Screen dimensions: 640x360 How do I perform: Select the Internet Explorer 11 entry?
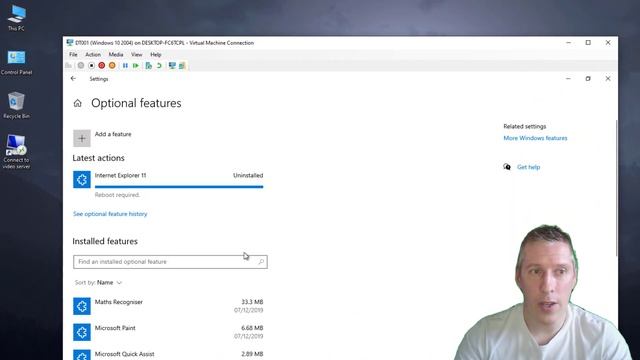point(168,184)
